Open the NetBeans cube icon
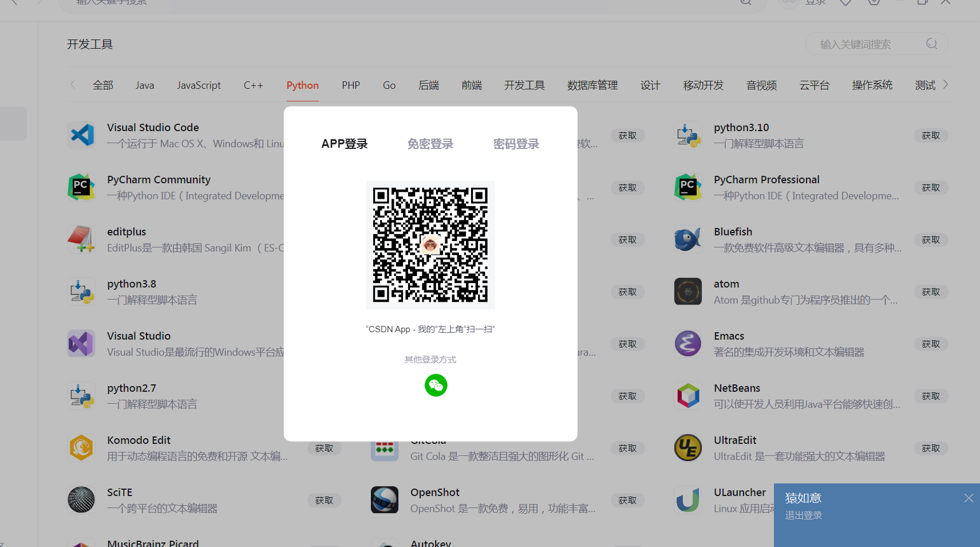Screen dimensions: 980x547 [x=688, y=396]
